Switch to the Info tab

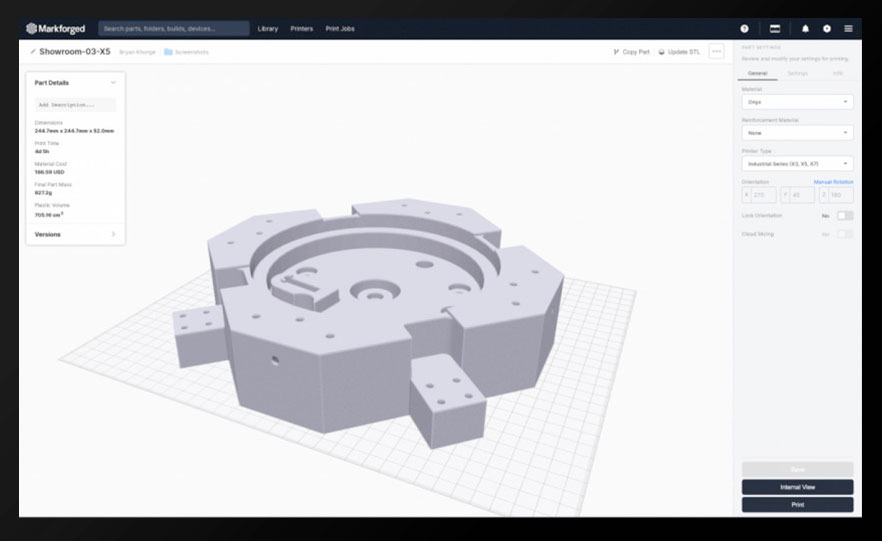pyautogui.click(x=837, y=73)
